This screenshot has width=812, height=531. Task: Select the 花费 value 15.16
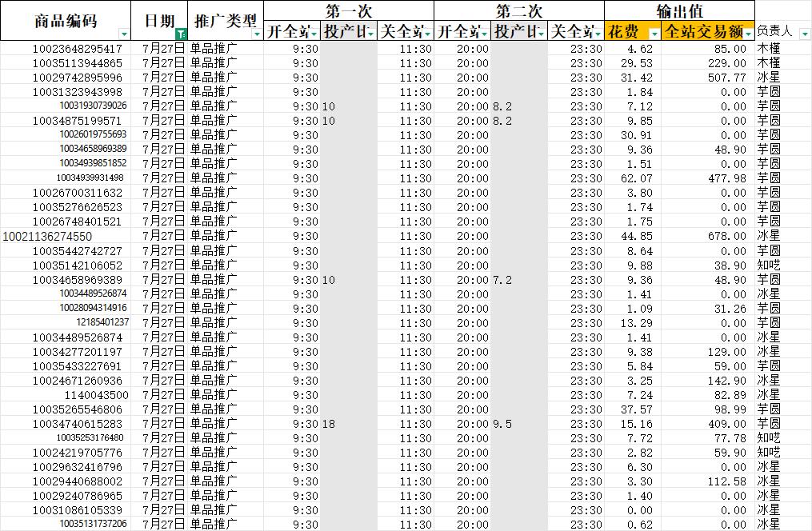(637, 425)
